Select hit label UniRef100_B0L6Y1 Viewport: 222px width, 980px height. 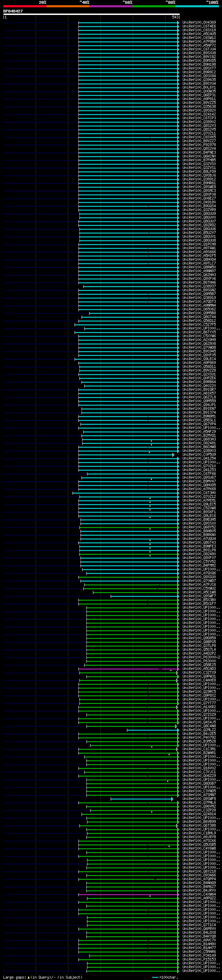[199, 88]
